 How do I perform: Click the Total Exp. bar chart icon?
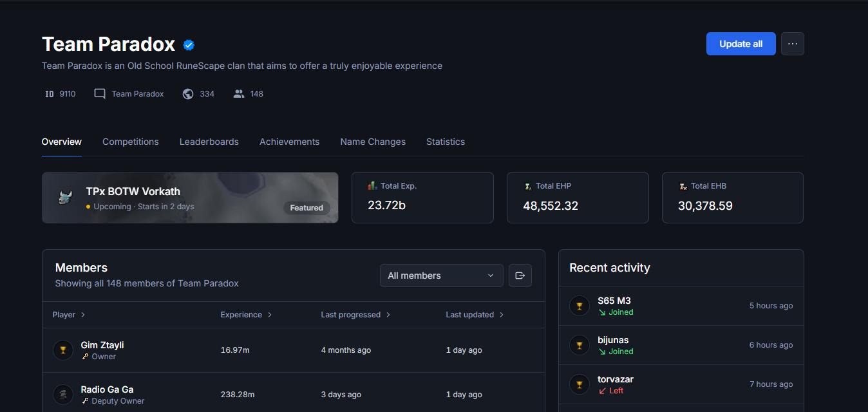point(372,185)
